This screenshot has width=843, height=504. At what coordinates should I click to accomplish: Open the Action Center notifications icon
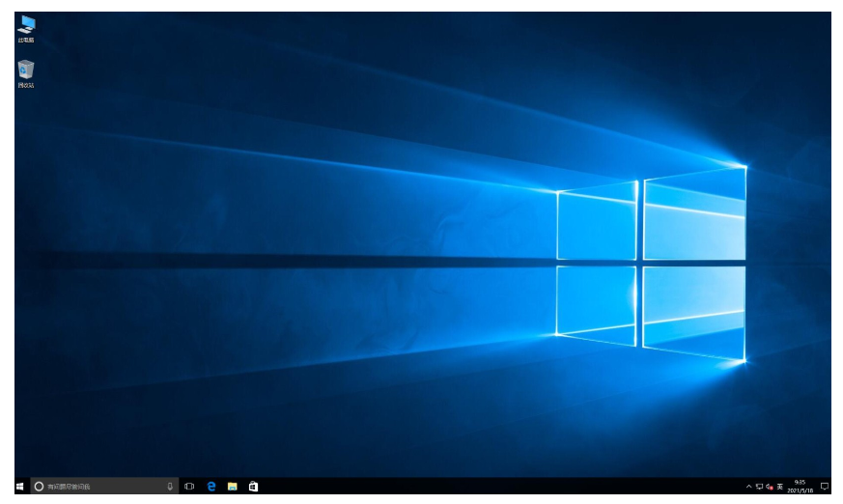(825, 487)
